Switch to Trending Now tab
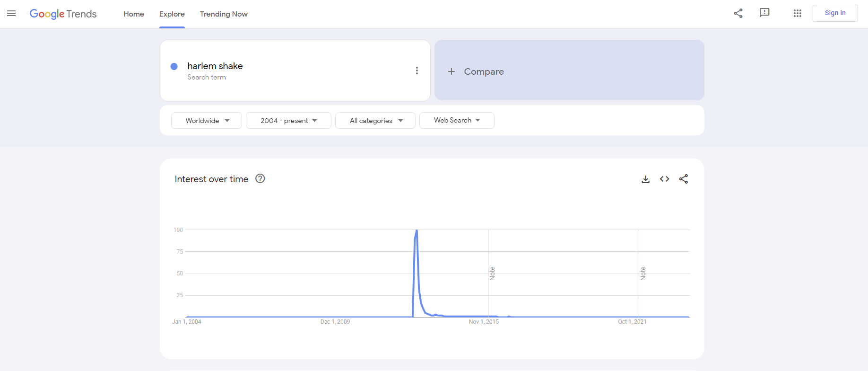The image size is (868, 371). coord(224,14)
